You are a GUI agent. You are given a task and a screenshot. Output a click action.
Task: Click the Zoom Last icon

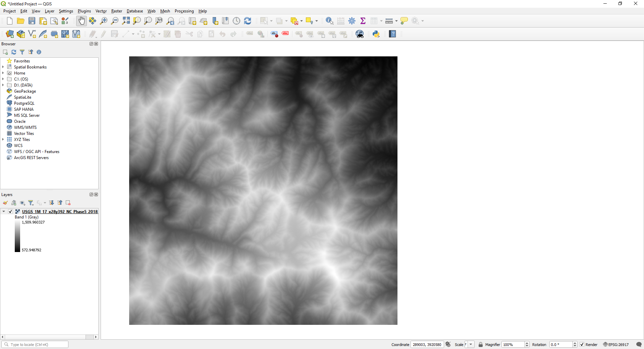coord(170,21)
